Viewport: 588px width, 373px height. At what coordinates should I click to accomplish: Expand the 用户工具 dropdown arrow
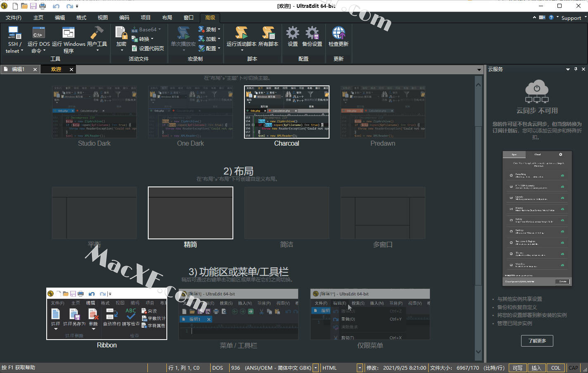tap(97, 51)
